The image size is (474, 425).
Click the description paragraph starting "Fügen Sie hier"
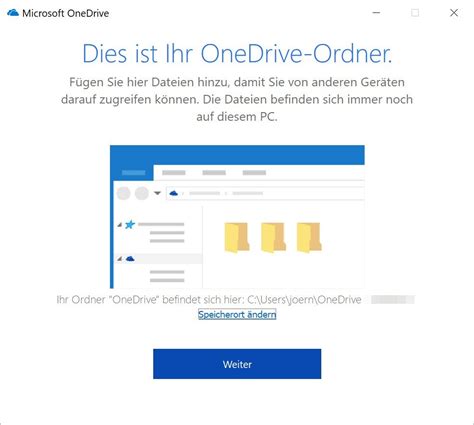(237, 99)
